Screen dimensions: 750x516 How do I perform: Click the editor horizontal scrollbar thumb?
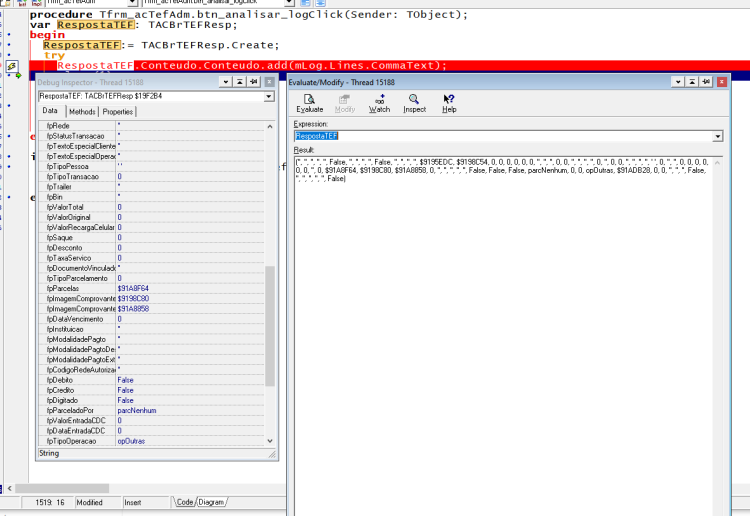click(x=62, y=489)
